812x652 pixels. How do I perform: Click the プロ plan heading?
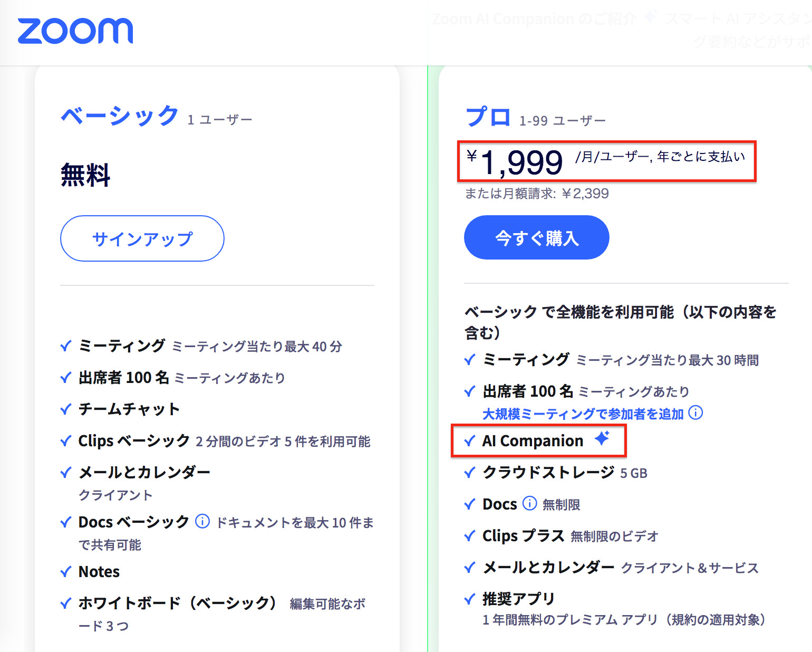pos(488,117)
